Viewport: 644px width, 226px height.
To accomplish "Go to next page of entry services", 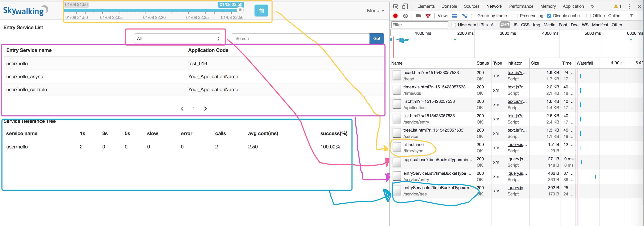I will pos(205,109).
